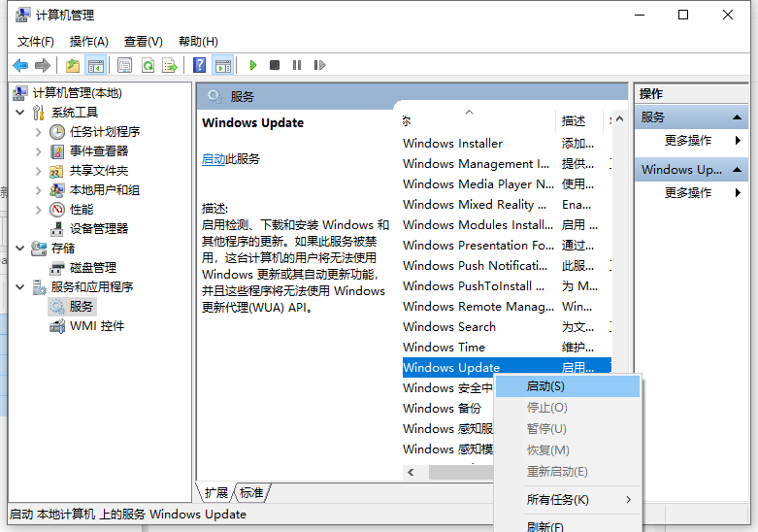
Task: Select 设备管理器 in the tree
Action: tap(98, 229)
